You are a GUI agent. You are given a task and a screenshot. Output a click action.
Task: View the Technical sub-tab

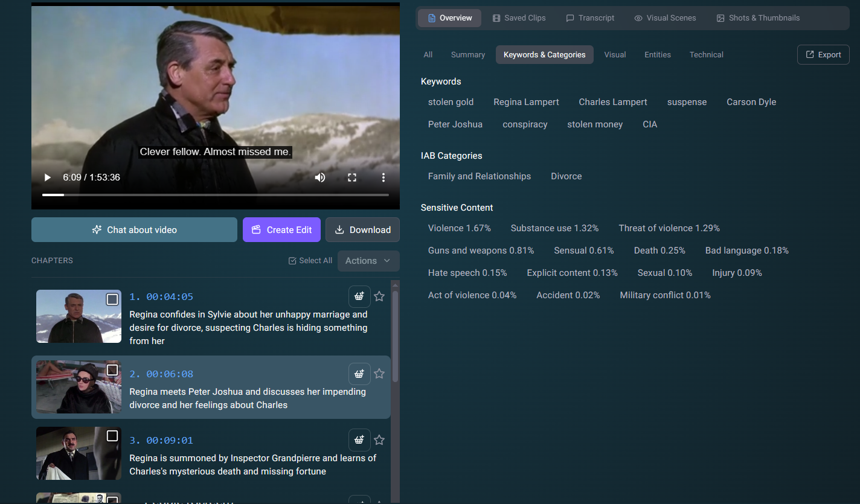pos(707,54)
